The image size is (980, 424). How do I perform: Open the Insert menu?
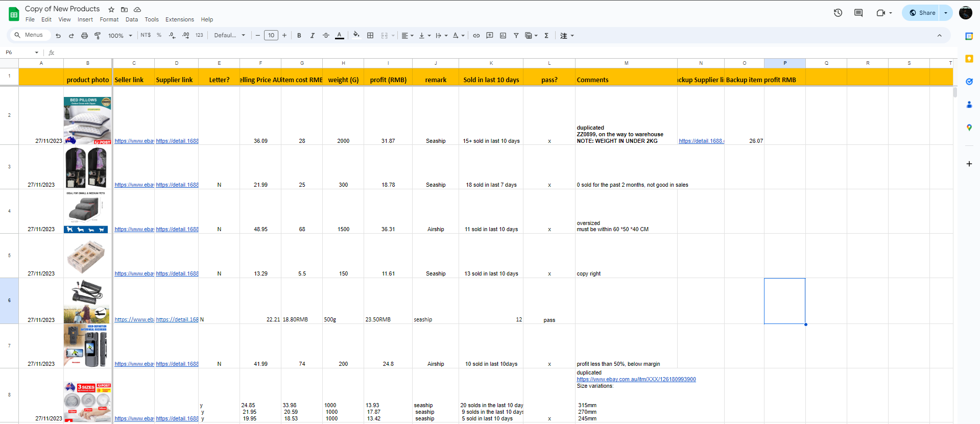pos(85,19)
